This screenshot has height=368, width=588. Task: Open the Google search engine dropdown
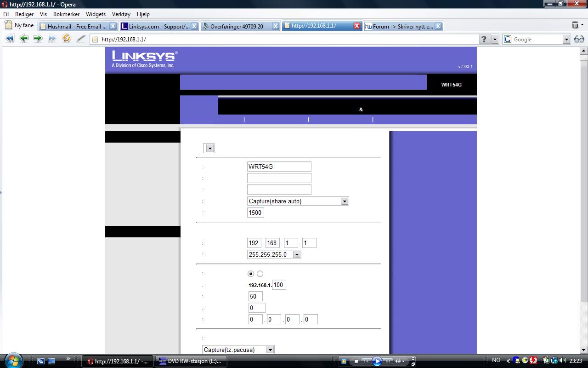(x=566, y=40)
